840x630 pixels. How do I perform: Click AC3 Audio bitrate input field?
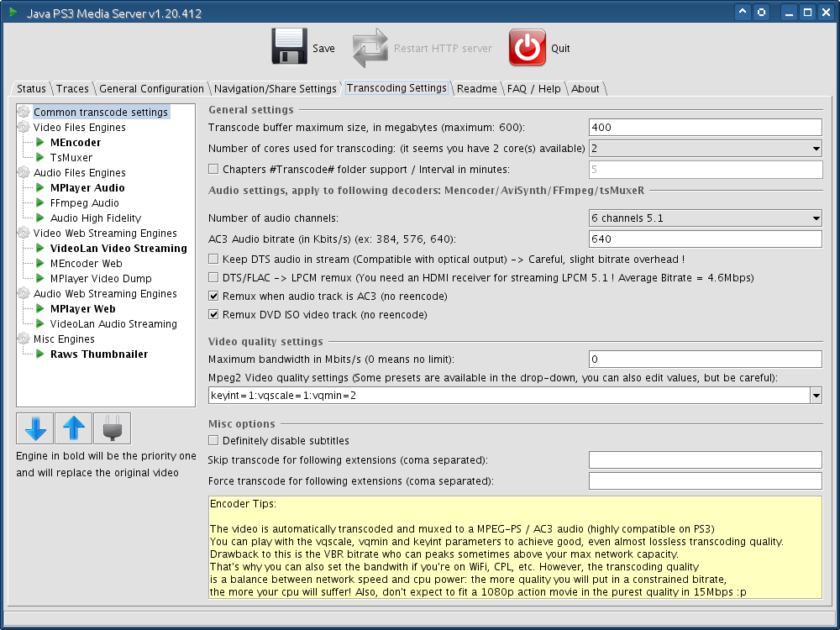click(705, 239)
